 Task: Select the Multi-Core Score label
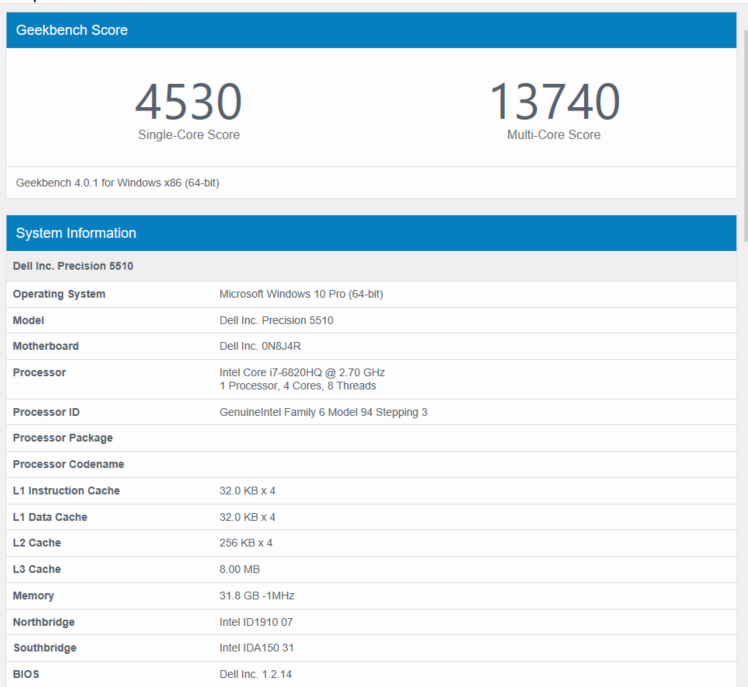[x=553, y=135]
